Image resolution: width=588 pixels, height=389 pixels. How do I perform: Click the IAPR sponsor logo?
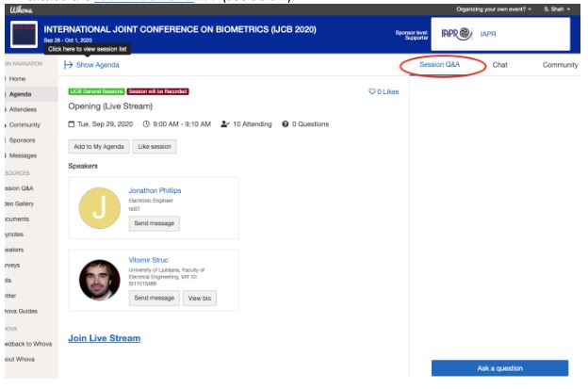click(456, 34)
